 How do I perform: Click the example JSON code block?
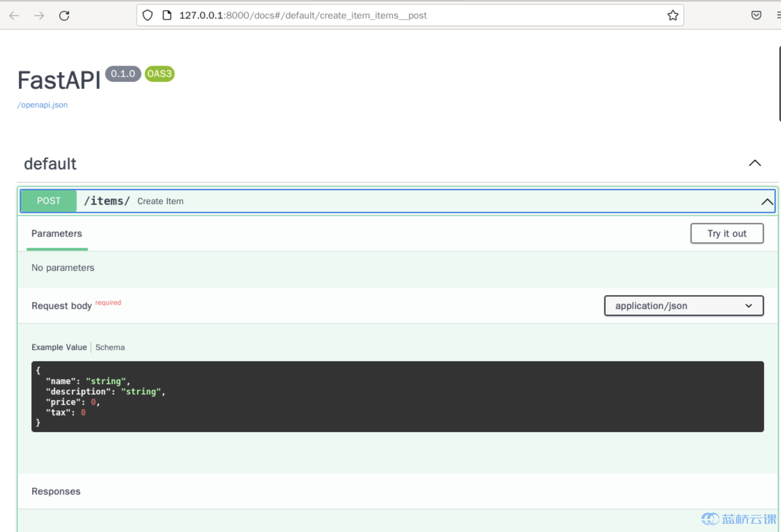point(397,396)
